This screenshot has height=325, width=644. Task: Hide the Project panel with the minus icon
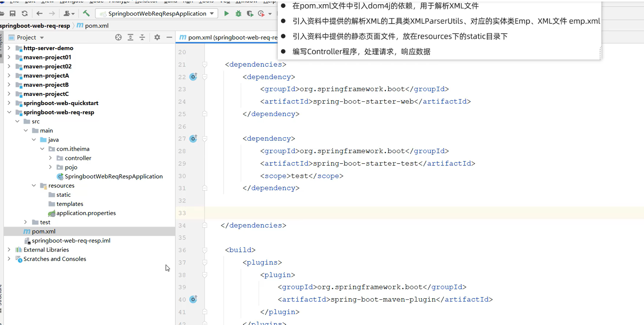[169, 37]
